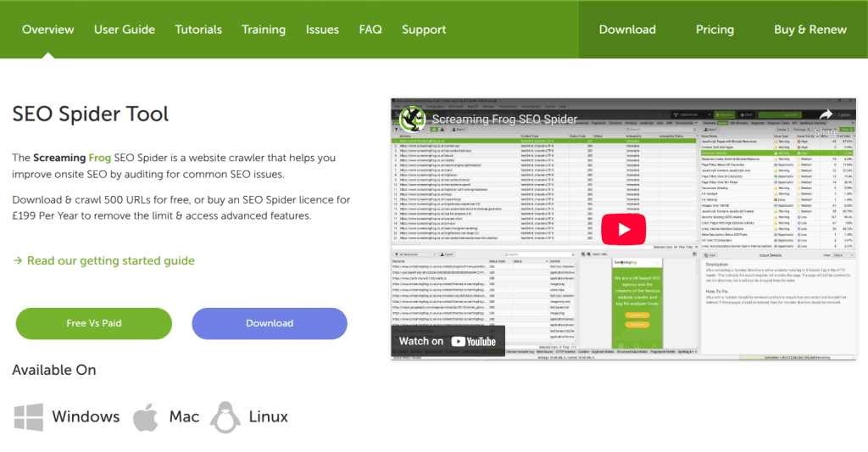Open the Training nav item

(264, 30)
